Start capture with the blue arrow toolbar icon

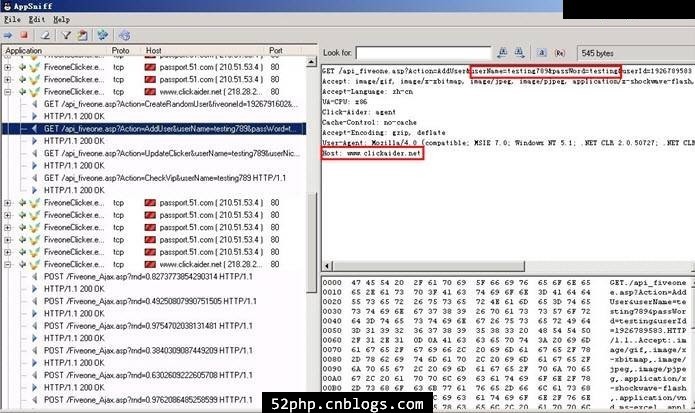pyautogui.click(x=8, y=35)
